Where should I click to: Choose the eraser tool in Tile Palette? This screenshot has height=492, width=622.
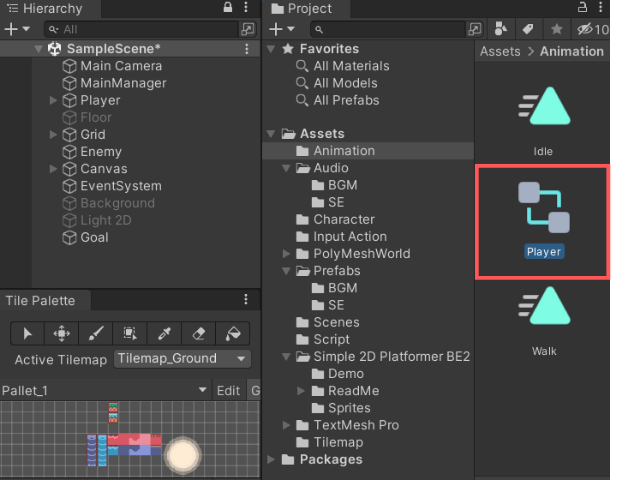198,334
